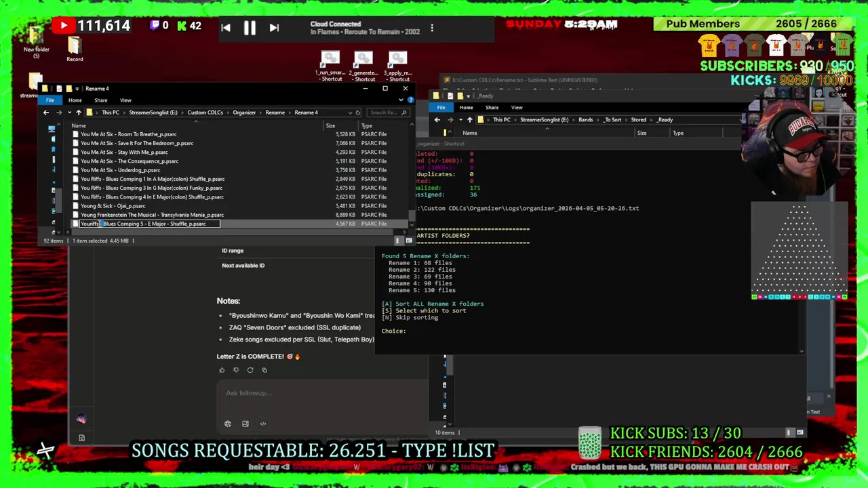
Task: Select 'You Me At Six - Room To Breathe_p.psarc'
Action: coord(128,134)
